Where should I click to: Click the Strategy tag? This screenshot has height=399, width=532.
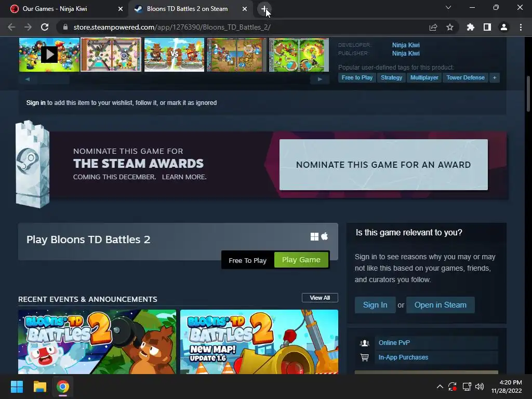tap(392, 78)
